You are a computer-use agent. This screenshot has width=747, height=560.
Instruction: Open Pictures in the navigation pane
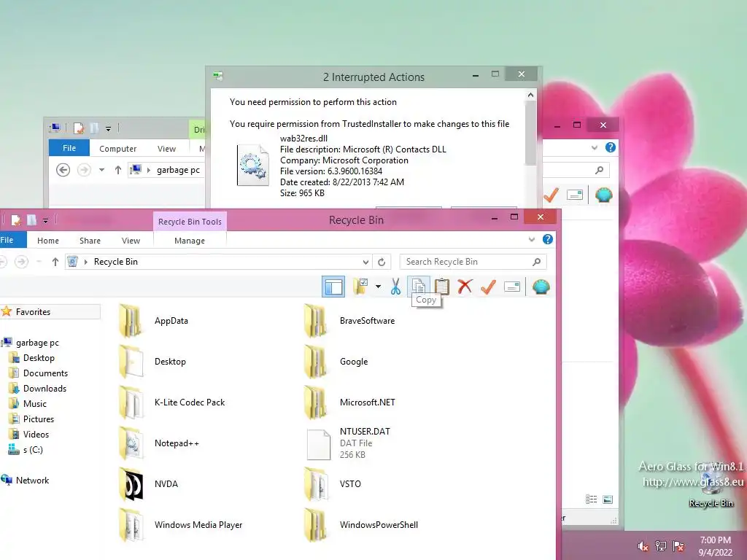click(x=38, y=419)
